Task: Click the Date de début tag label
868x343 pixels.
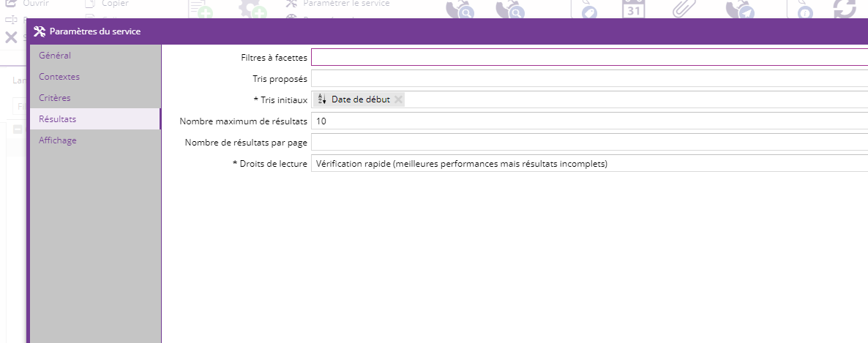Action: tap(360, 99)
